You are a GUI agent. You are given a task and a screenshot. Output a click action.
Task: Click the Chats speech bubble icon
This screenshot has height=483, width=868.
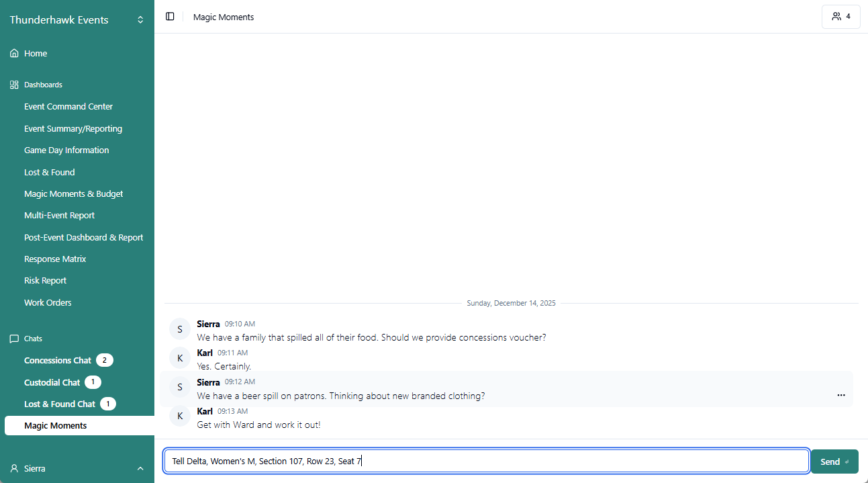tap(14, 338)
